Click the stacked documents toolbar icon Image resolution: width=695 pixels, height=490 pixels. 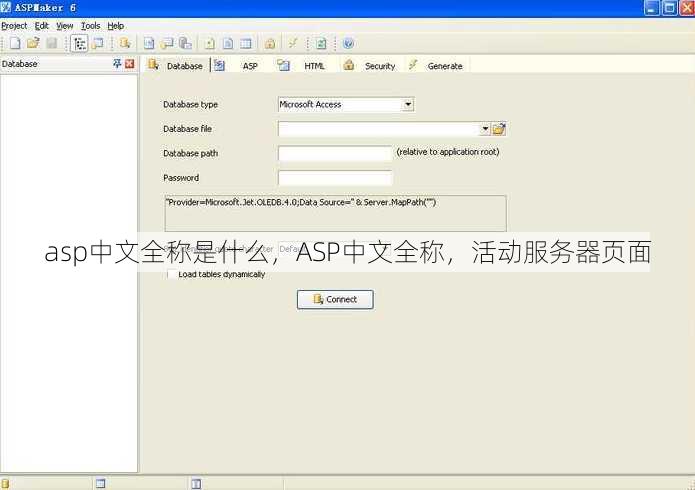[185, 43]
